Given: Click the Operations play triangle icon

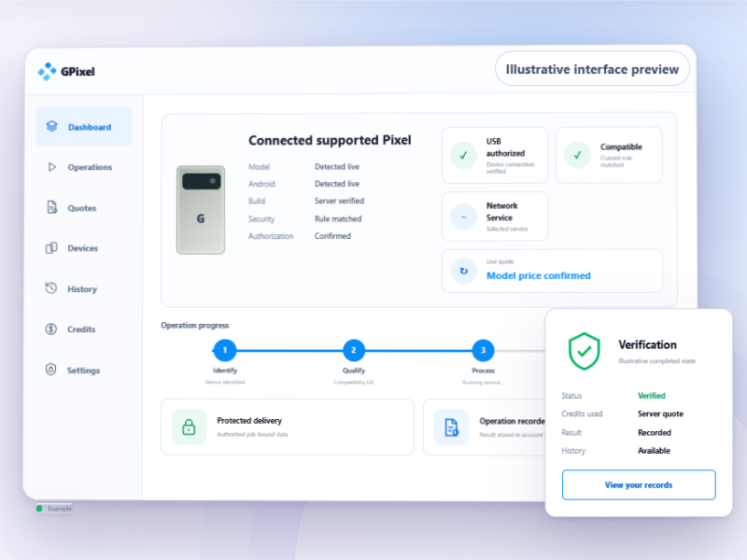Looking at the screenshot, I should 52,167.
